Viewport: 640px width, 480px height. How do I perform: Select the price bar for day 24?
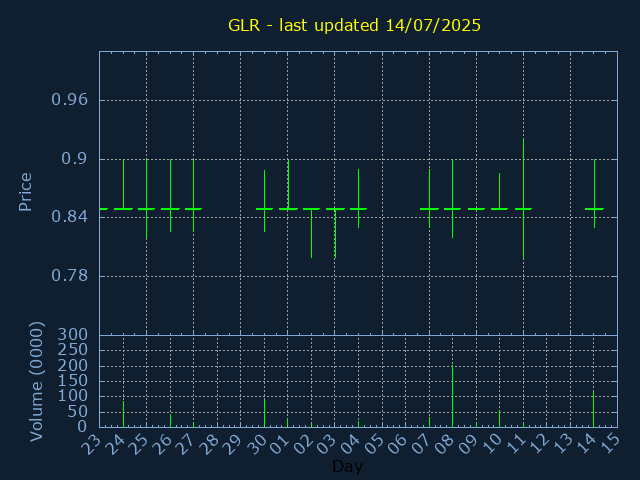(x=123, y=184)
